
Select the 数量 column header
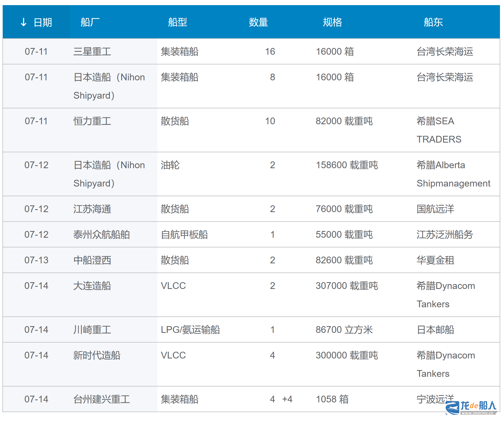[x=258, y=22]
